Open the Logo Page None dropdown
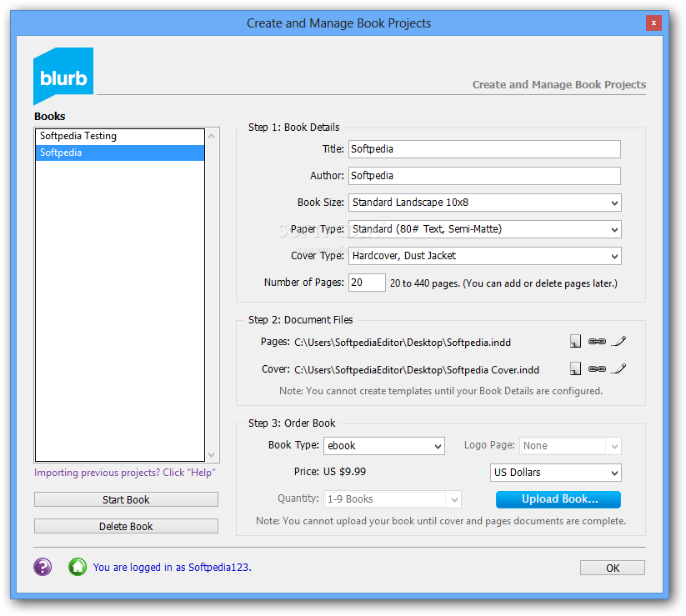This screenshot has width=686, height=616. (570, 446)
